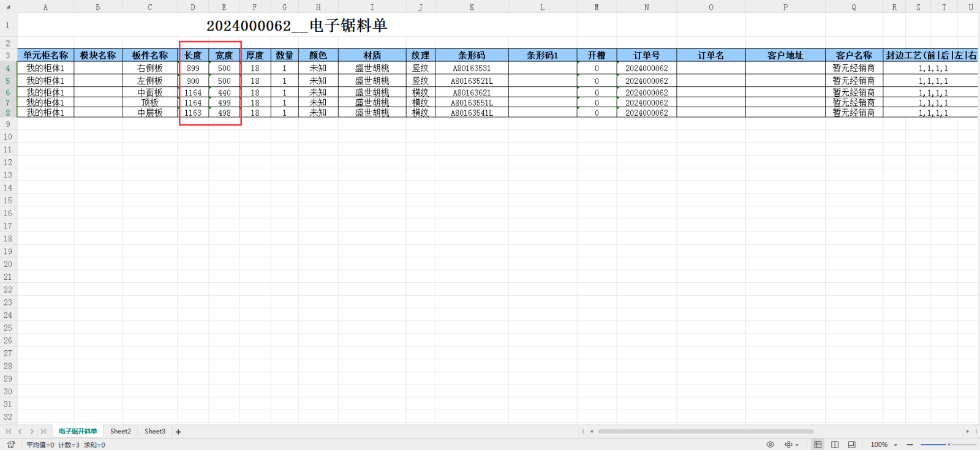
Task: Click previous sheet navigation arrow
Action: [20, 432]
